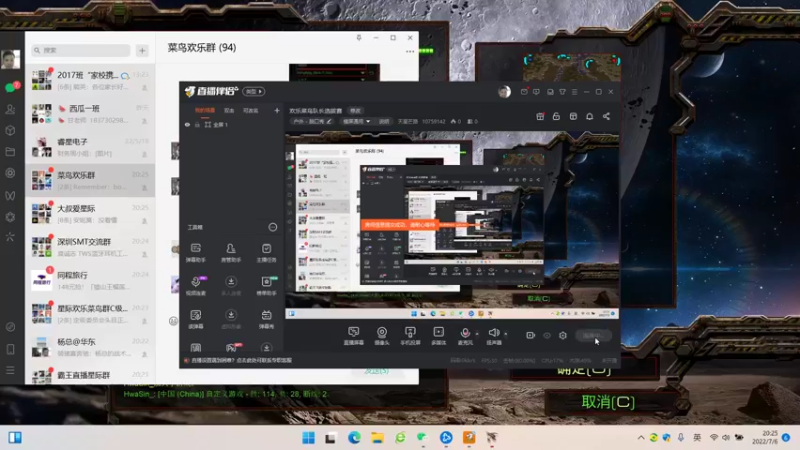
Task: Click the 修改 button beside the stream title
Action: point(356,111)
